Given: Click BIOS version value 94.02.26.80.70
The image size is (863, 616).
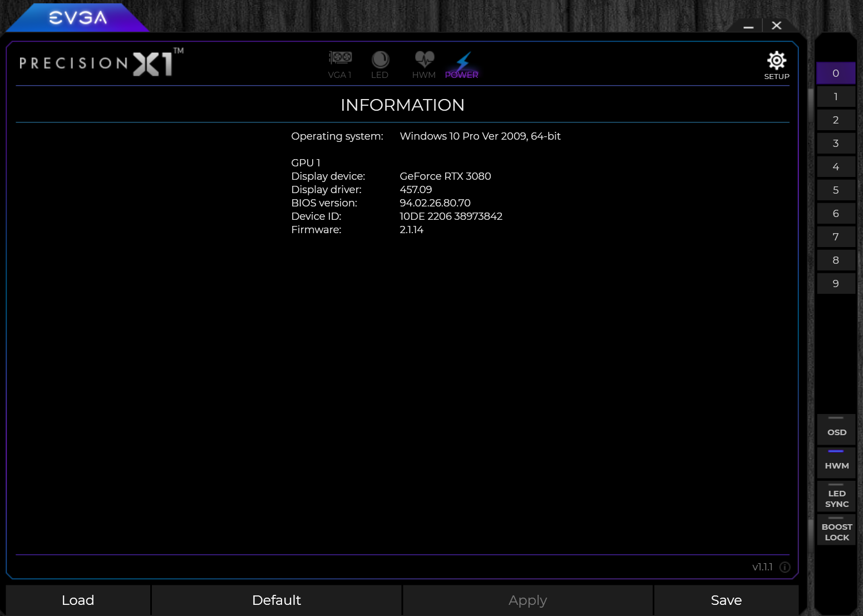Looking at the screenshot, I should [435, 203].
